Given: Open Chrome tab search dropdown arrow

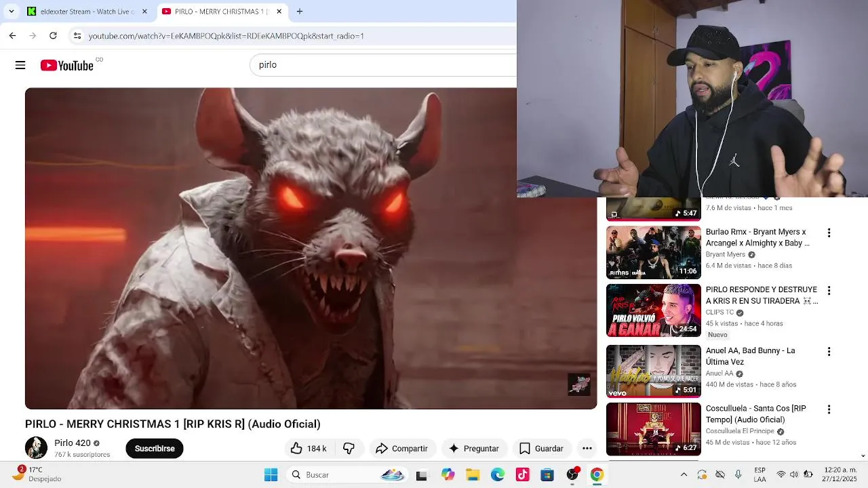Looking at the screenshot, I should coord(12,12).
